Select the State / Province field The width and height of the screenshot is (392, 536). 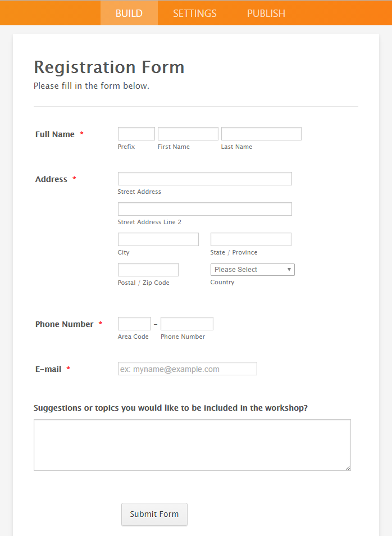click(x=250, y=239)
